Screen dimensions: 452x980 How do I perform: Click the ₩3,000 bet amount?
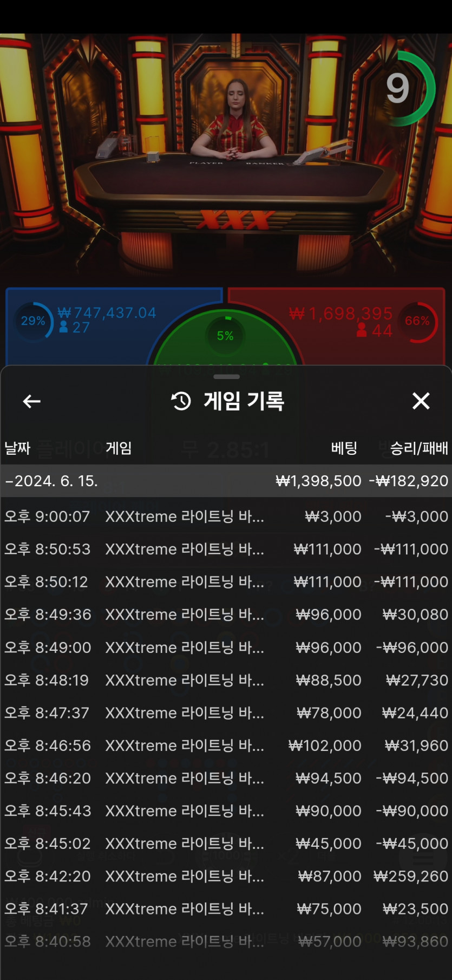click(333, 517)
